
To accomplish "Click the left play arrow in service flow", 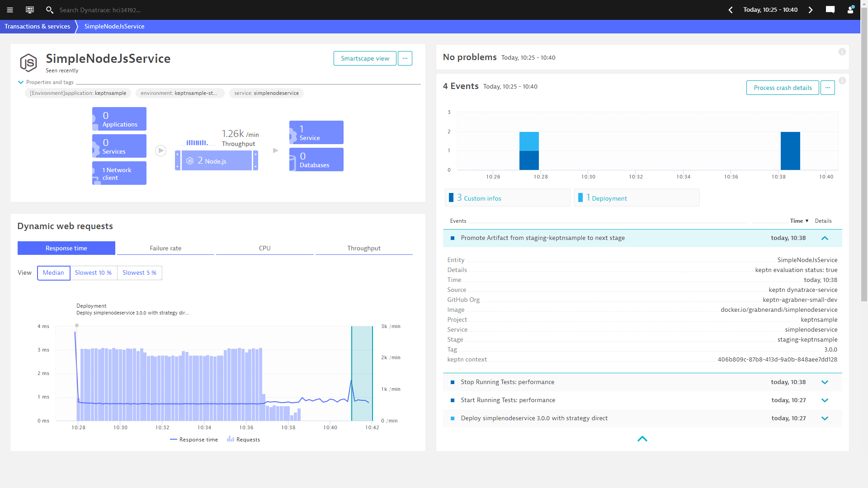I will pyautogui.click(x=161, y=150).
